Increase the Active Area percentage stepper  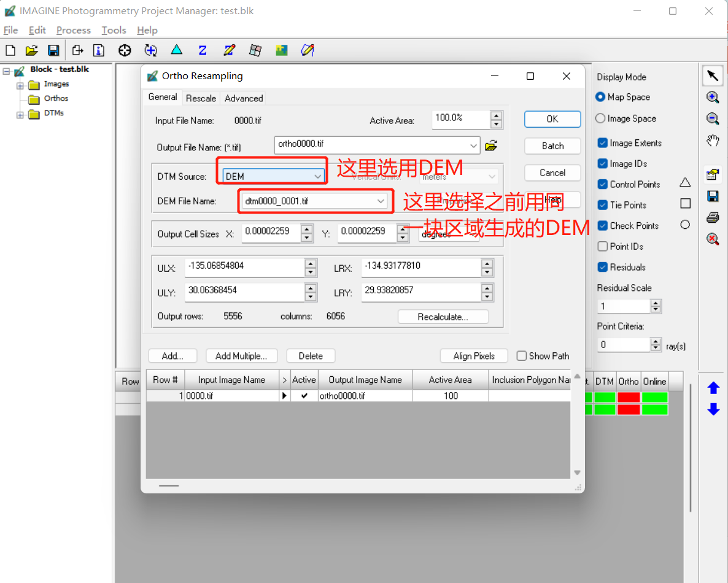[497, 116]
